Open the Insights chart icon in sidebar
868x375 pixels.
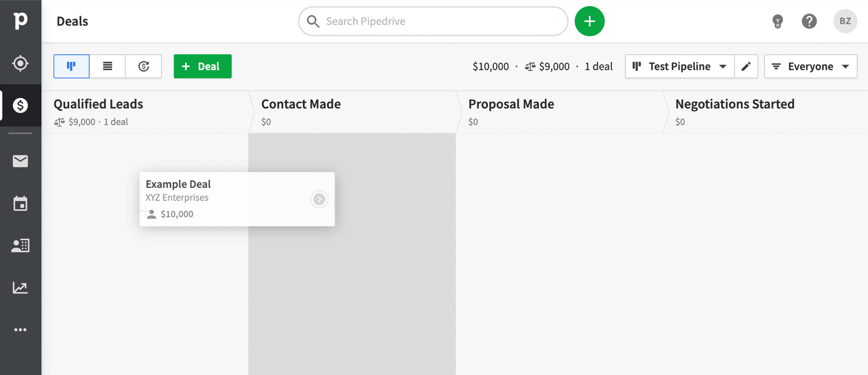(x=20, y=288)
